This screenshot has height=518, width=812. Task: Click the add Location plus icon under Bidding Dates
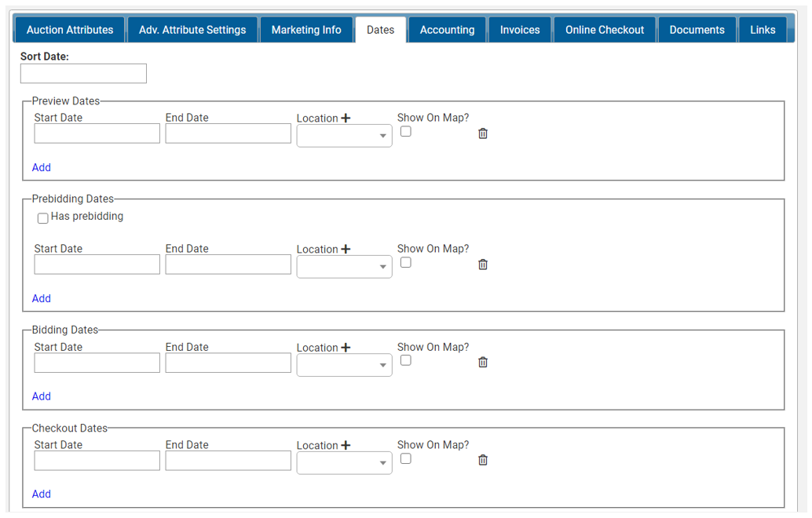(x=346, y=346)
